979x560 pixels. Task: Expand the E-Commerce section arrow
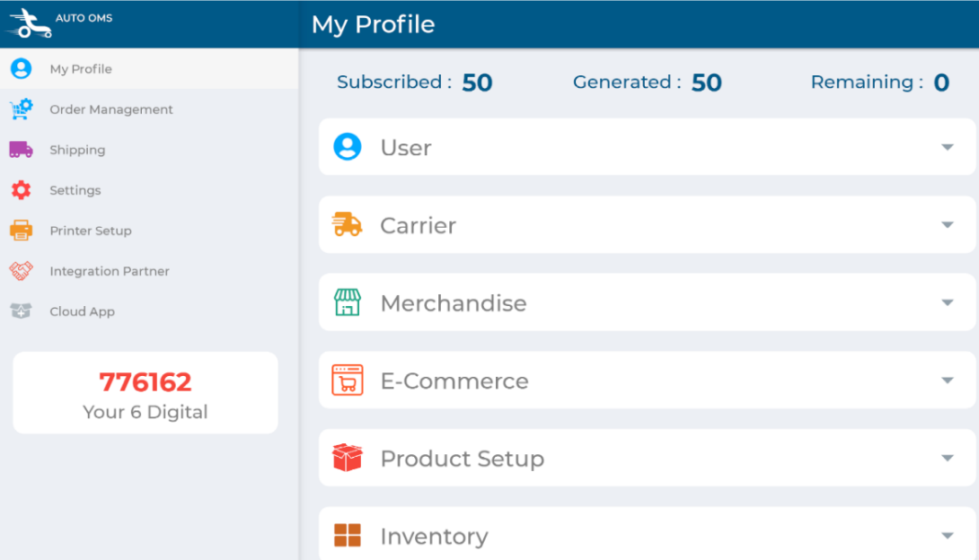point(947,381)
